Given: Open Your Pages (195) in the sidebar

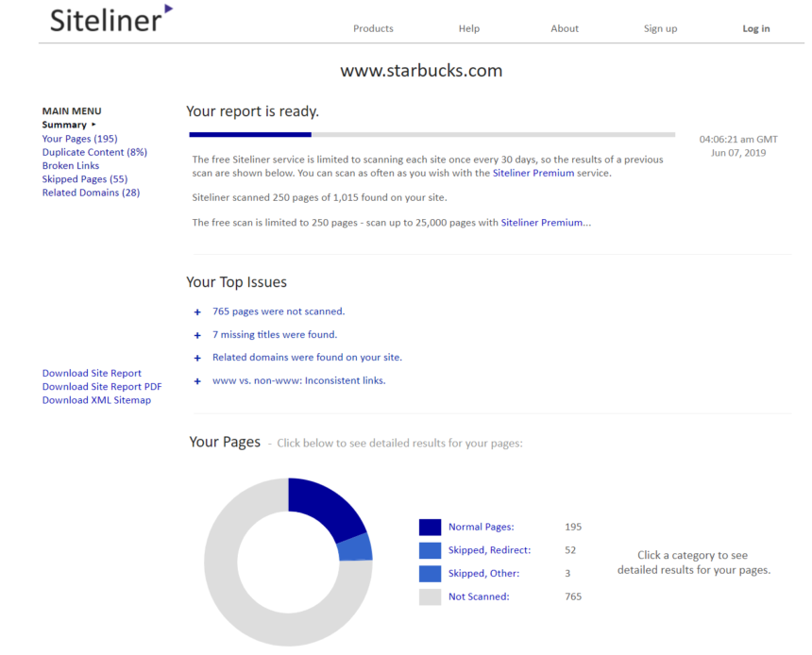Looking at the screenshot, I should (x=80, y=138).
